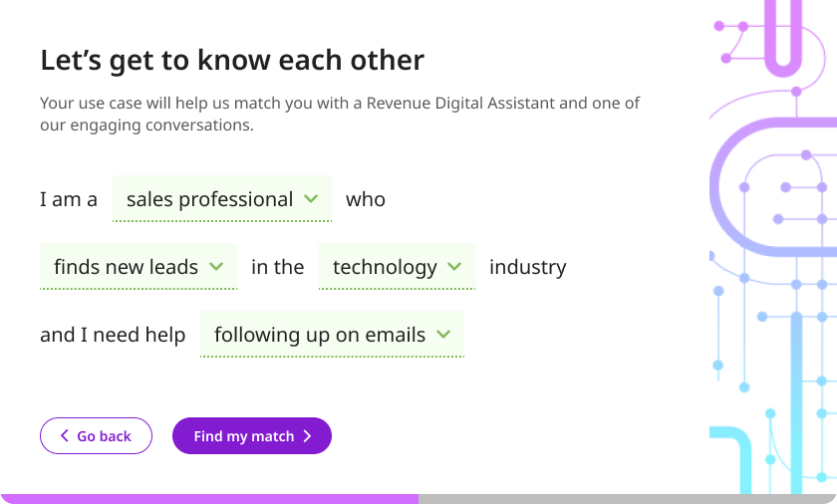This screenshot has width=837, height=504.
Task: Click the circuit pattern illustration on the right
Action: coord(773,247)
